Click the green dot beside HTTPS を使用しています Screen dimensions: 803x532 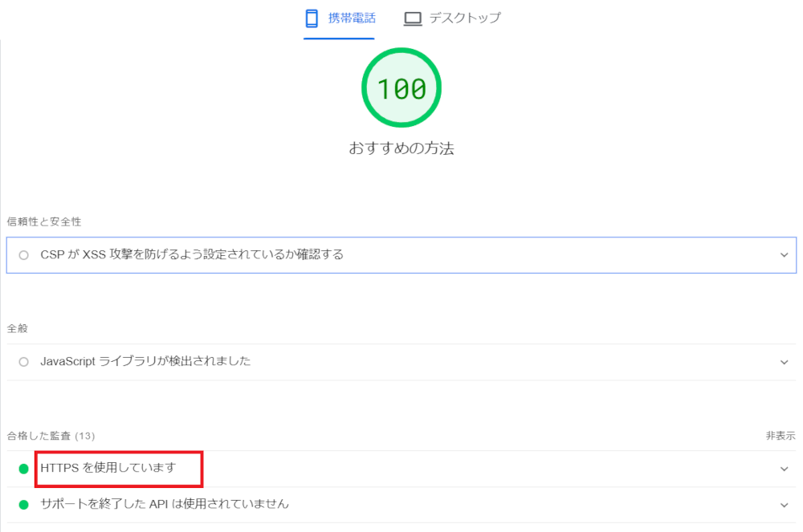tap(23, 469)
